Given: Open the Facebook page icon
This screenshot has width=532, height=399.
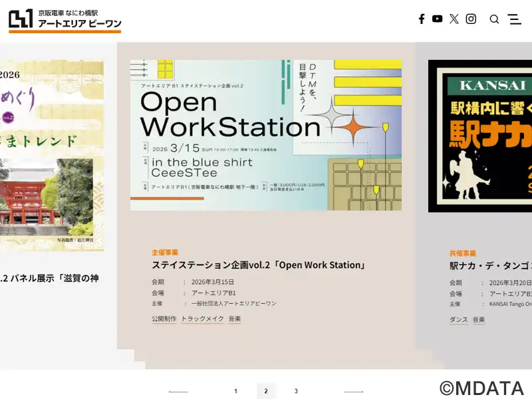Looking at the screenshot, I should point(422,19).
